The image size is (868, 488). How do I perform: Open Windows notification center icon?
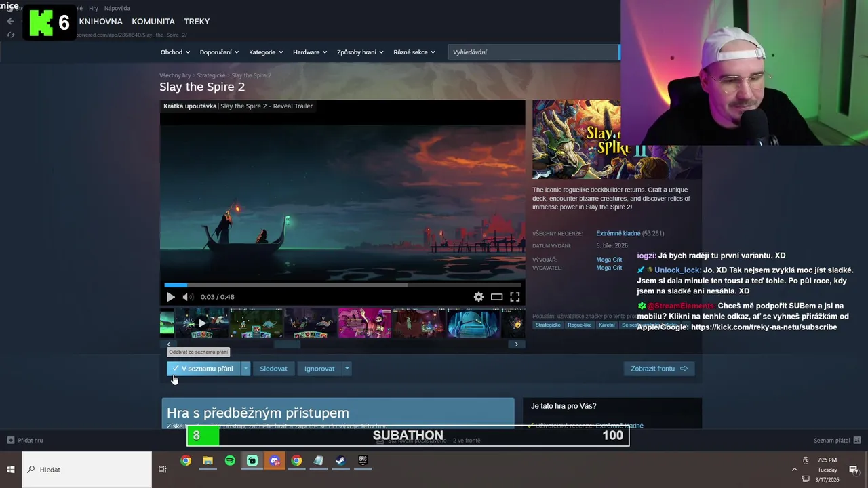point(854,470)
